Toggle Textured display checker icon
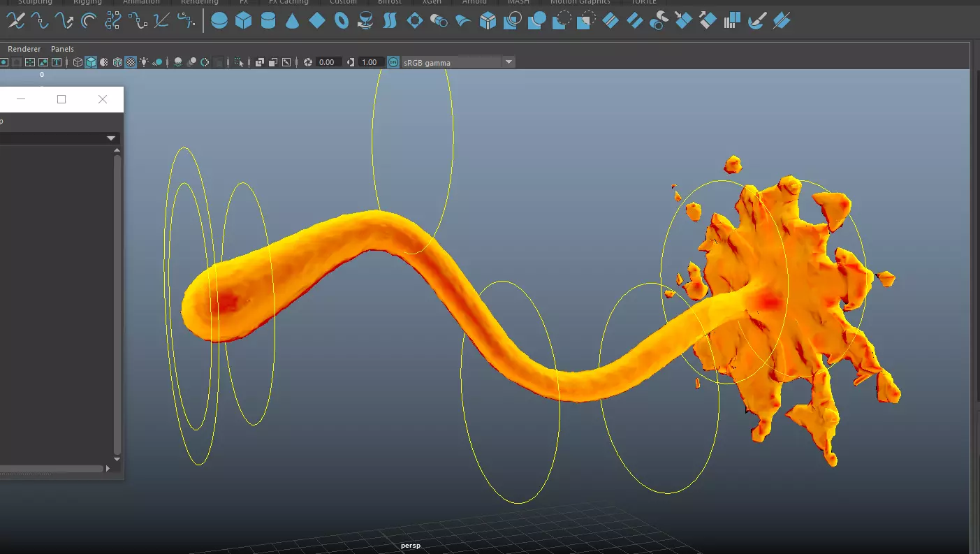 [131, 62]
